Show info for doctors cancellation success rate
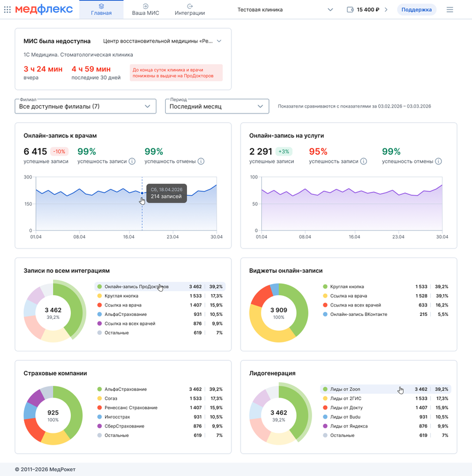The width and height of the screenshot is (472, 476). [201, 161]
